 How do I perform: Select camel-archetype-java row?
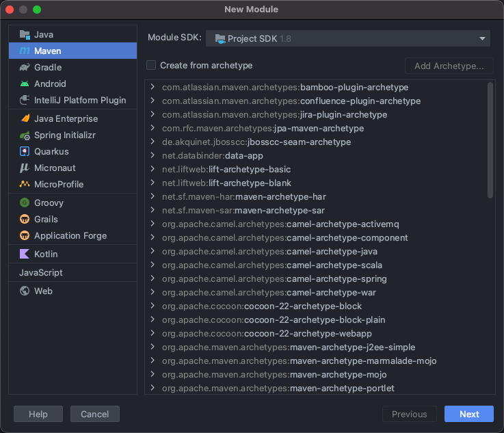[x=320, y=251]
